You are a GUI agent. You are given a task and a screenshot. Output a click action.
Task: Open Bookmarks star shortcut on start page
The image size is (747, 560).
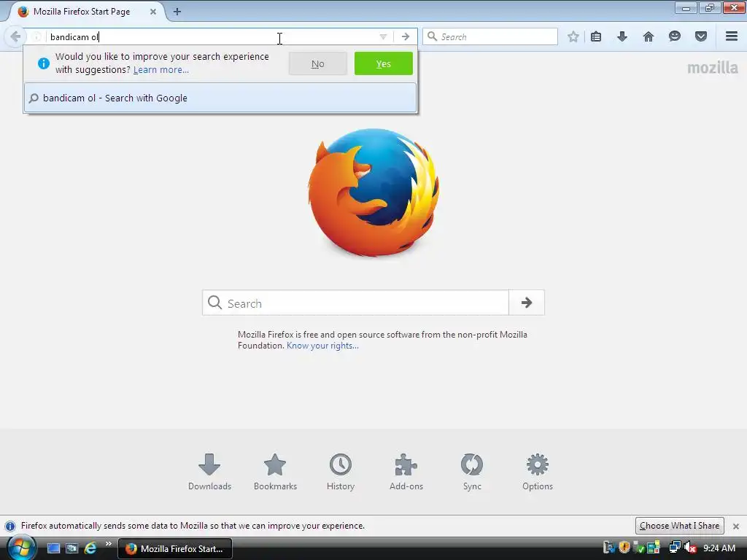pyautogui.click(x=275, y=472)
